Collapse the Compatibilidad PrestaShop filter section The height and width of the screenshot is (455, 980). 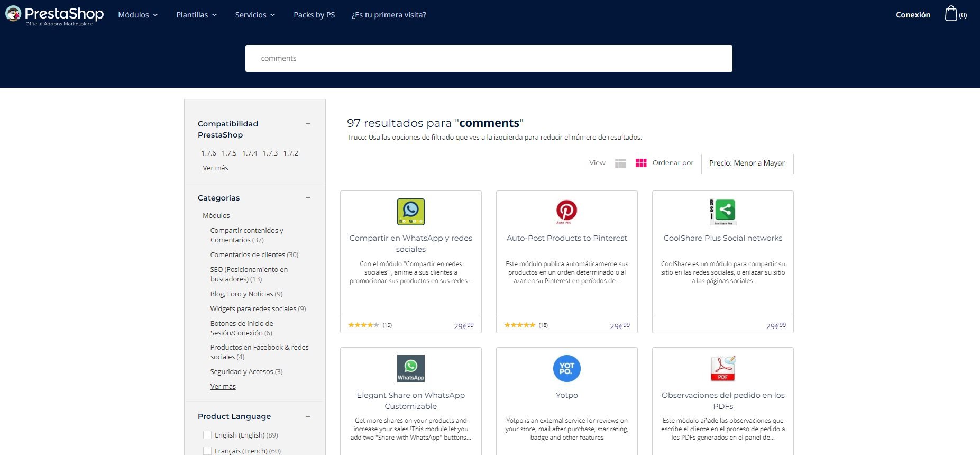point(308,123)
